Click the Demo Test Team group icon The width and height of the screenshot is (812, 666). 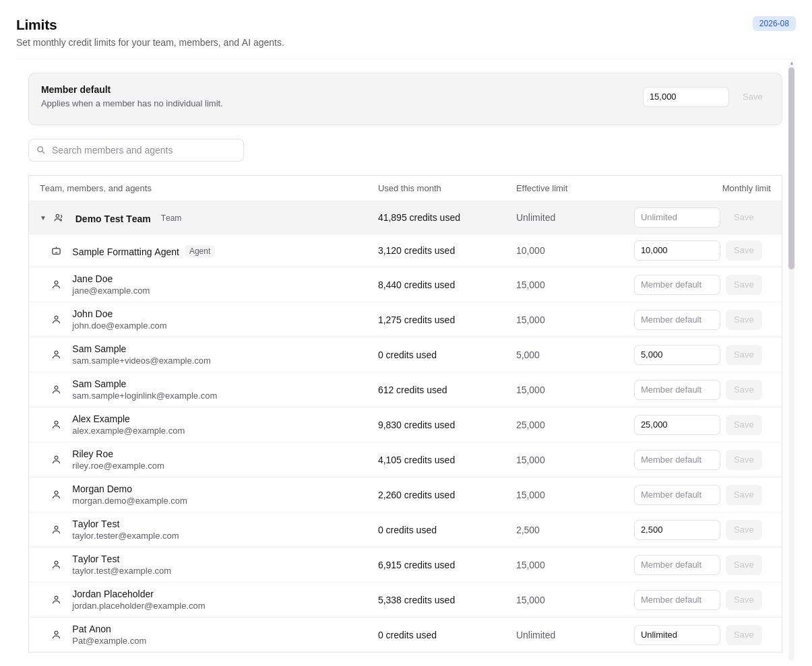[59, 218]
